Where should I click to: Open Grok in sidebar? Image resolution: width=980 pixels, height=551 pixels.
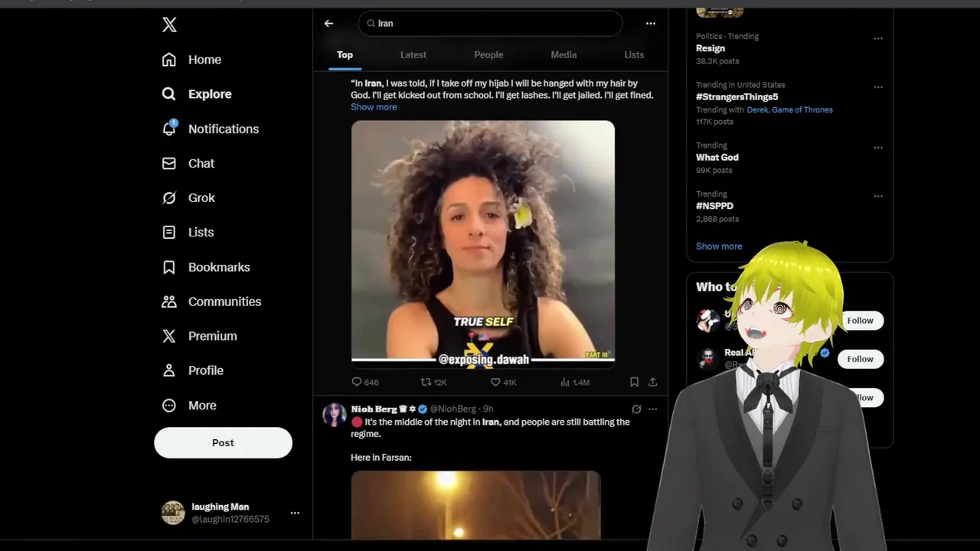click(188, 197)
